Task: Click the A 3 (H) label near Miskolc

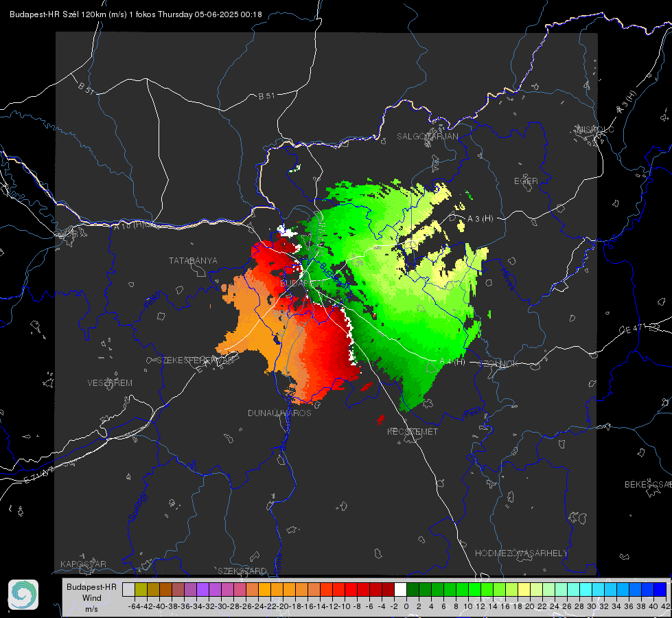Action: 627,102
